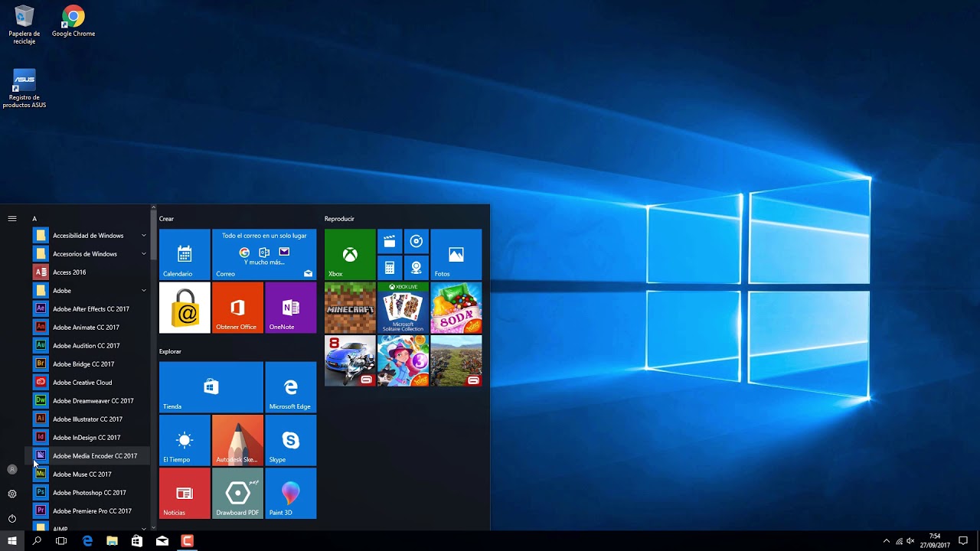This screenshot has height=551, width=980.
Task: Launch Adobe Bridge CC 2017
Action: (90, 364)
